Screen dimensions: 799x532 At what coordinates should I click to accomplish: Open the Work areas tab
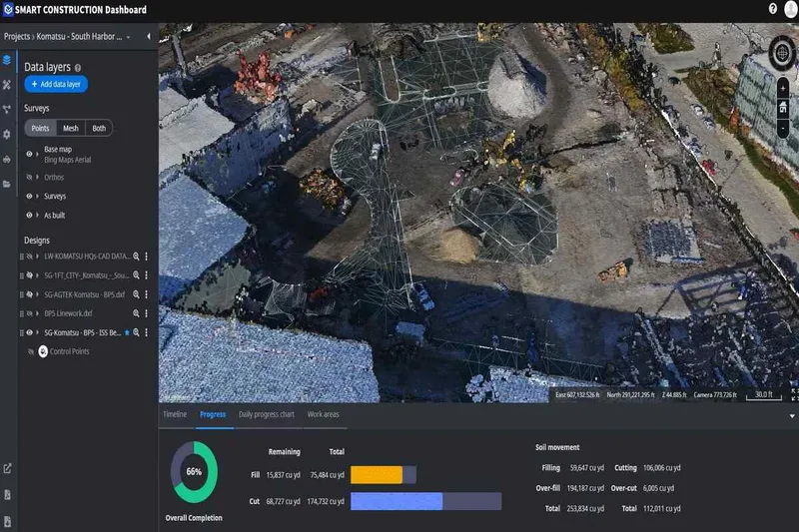(323, 414)
